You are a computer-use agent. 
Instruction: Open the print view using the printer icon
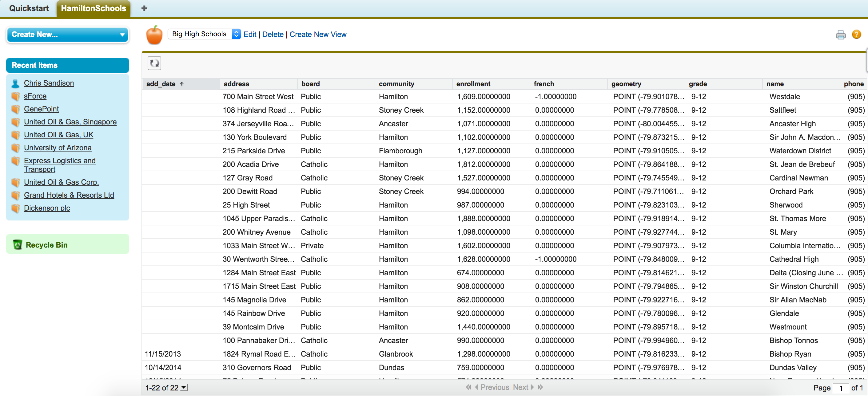point(841,34)
